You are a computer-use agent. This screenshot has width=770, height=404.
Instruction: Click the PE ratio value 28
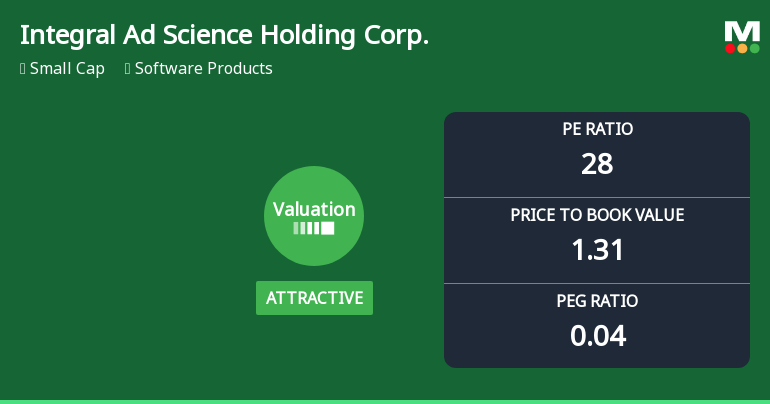point(597,164)
